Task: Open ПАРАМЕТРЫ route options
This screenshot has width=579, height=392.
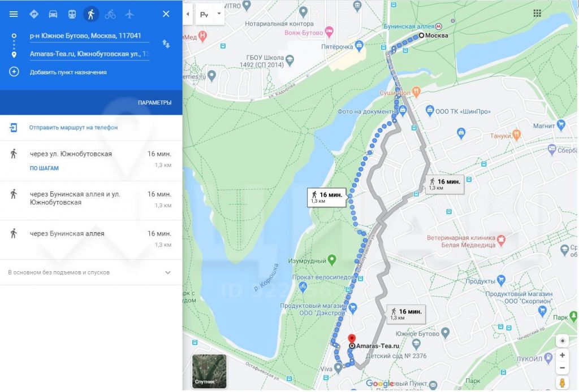Action: 155,102
